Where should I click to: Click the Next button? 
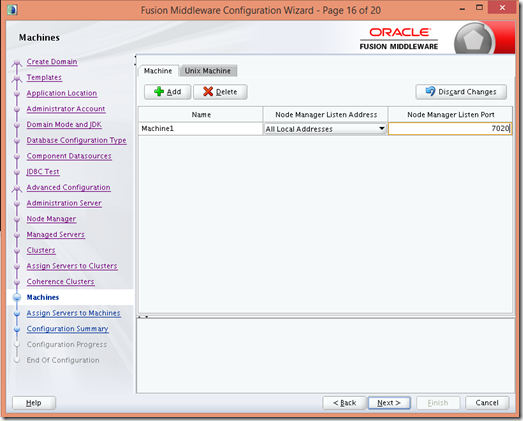pyautogui.click(x=389, y=403)
